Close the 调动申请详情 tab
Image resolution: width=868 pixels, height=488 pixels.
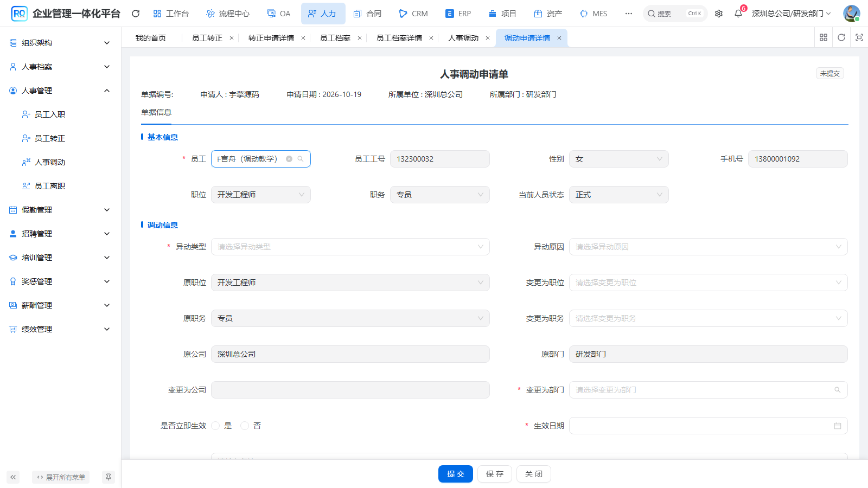(559, 38)
